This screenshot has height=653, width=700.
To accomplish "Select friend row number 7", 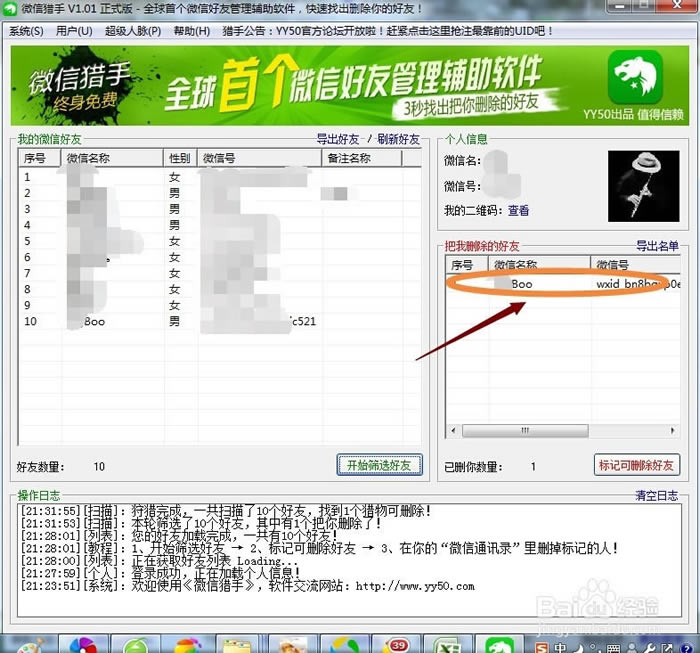I will pyautogui.click(x=219, y=274).
